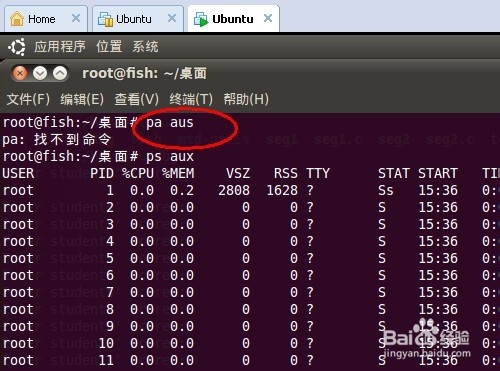
Task: Click the terminal title root@fish: ~/桌面
Action: click(144, 73)
